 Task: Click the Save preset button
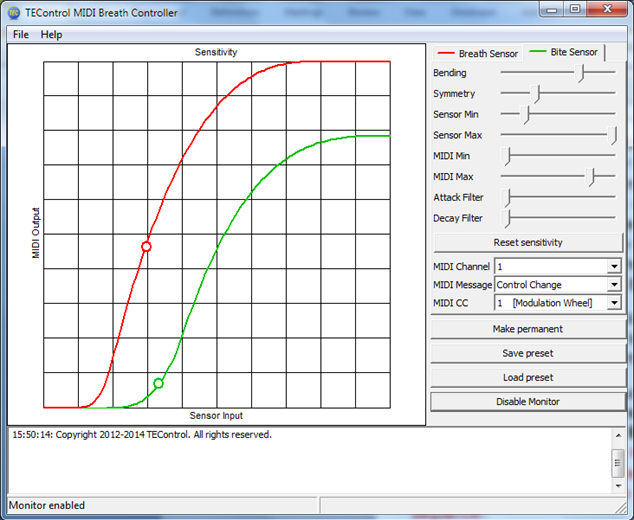(528, 353)
